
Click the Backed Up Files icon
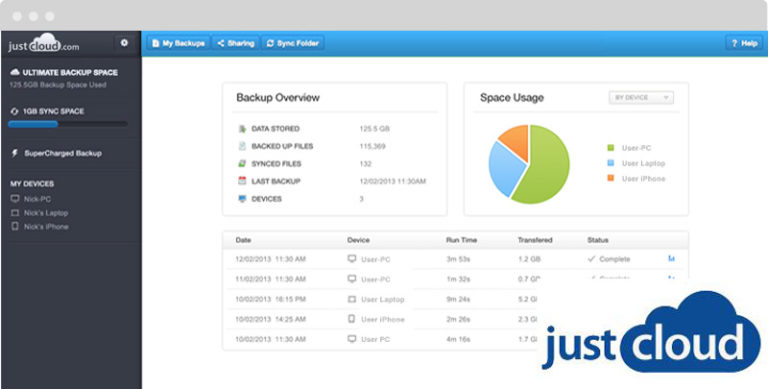pos(242,146)
